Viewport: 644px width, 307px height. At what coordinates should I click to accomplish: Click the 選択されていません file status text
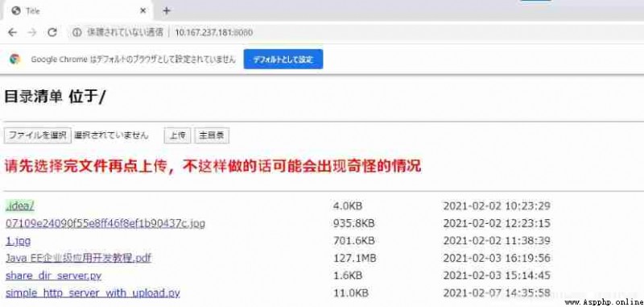111,135
